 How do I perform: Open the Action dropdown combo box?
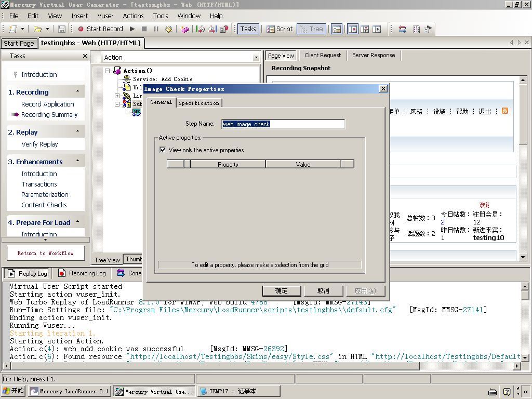256,58
